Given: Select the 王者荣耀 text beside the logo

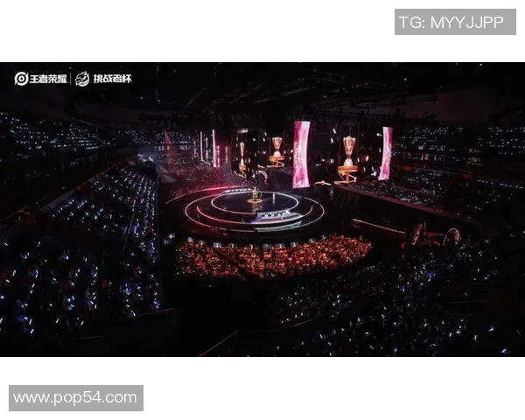Looking at the screenshot, I should (48, 80).
